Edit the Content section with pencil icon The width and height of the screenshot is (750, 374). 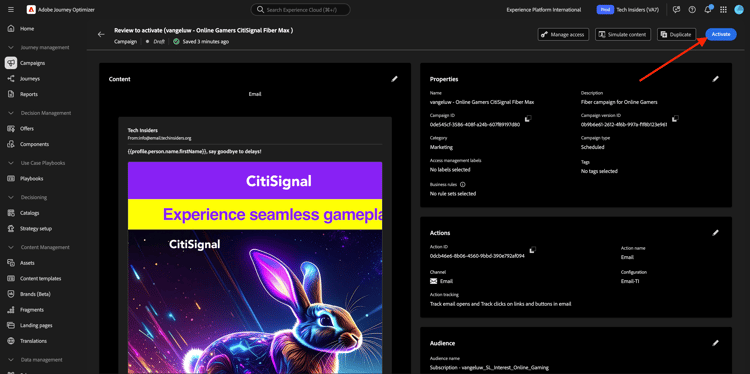point(394,79)
